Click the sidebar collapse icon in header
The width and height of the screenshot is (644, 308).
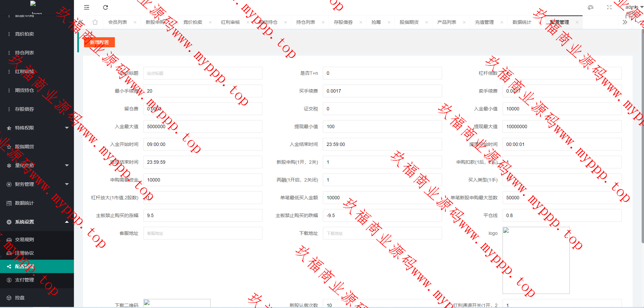pyautogui.click(x=87, y=7)
